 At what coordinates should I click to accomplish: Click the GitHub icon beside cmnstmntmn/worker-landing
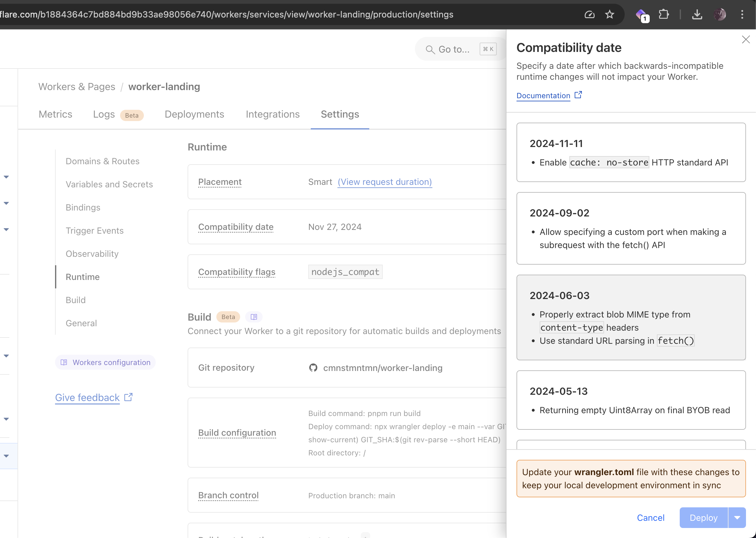(313, 368)
